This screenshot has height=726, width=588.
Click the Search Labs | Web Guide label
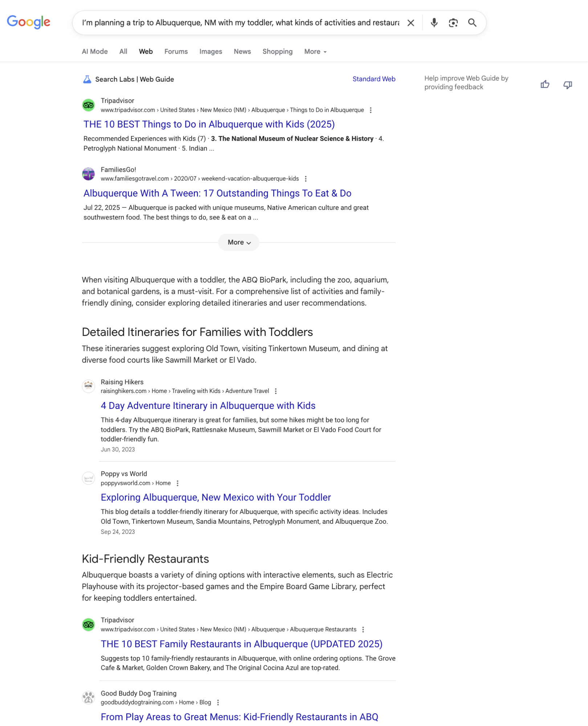click(x=135, y=79)
